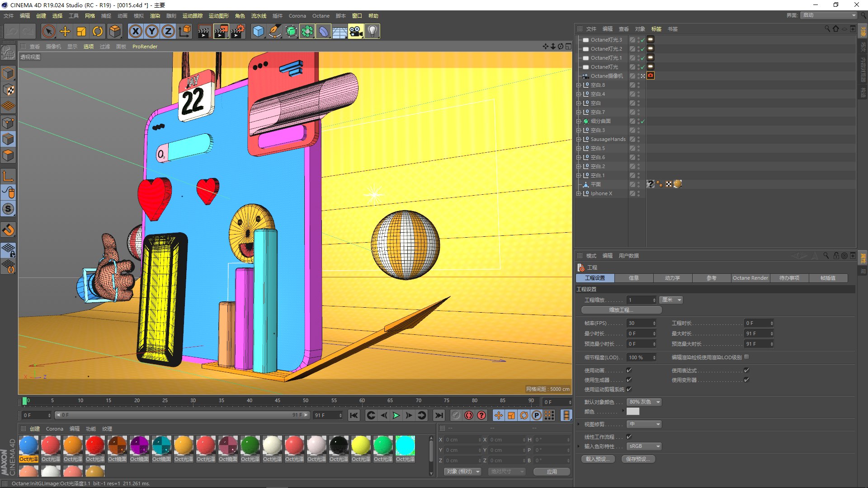The image size is (868, 488).
Task: Open the Octane menu
Action: [321, 16]
